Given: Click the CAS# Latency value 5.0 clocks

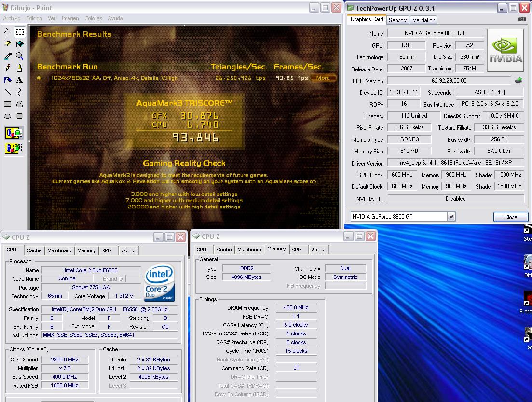Looking at the screenshot, I should (296, 325).
